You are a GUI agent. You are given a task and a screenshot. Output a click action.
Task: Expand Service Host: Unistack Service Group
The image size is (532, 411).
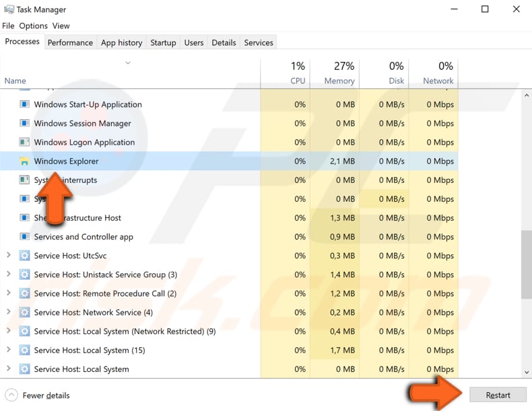[x=8, y=274]
